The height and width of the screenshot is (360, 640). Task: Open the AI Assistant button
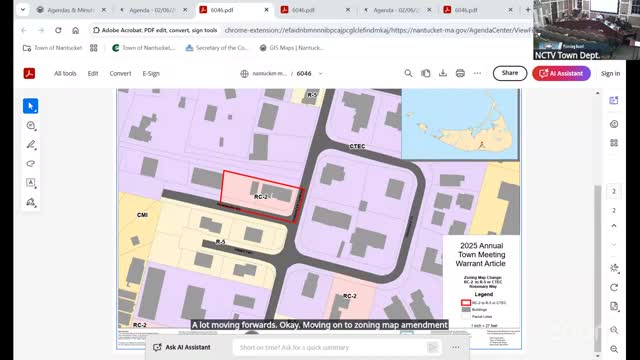point(561,73)
